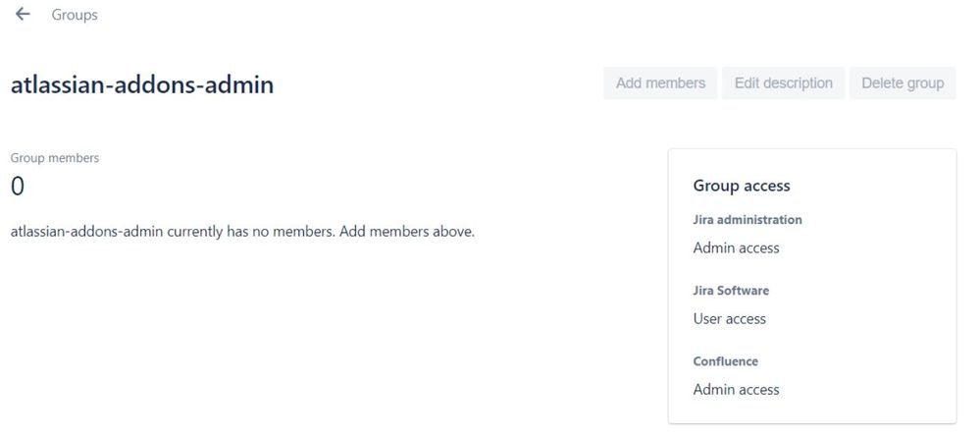Click the back arrow icon
Screen dimensions: 980x438
tap(23, 15)
